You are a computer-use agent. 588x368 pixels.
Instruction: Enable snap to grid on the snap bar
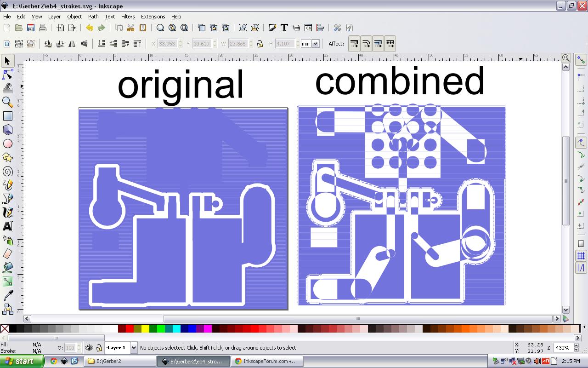click(580, 256)
